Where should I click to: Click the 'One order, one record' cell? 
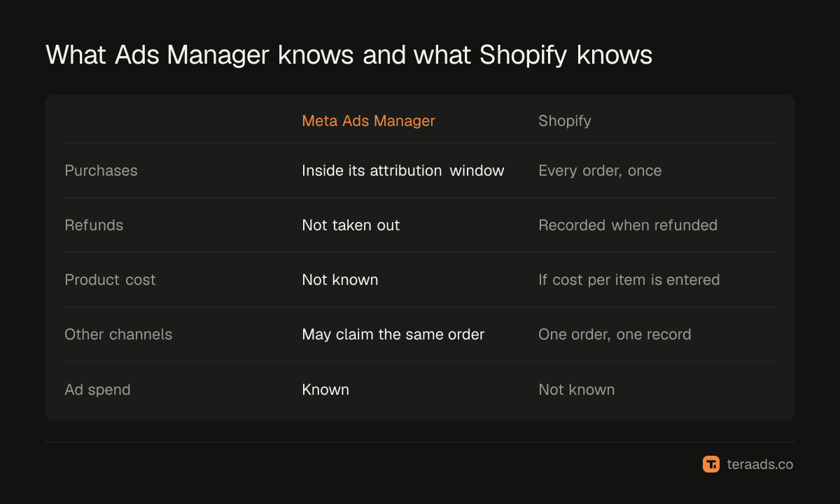tap(615, 335)
